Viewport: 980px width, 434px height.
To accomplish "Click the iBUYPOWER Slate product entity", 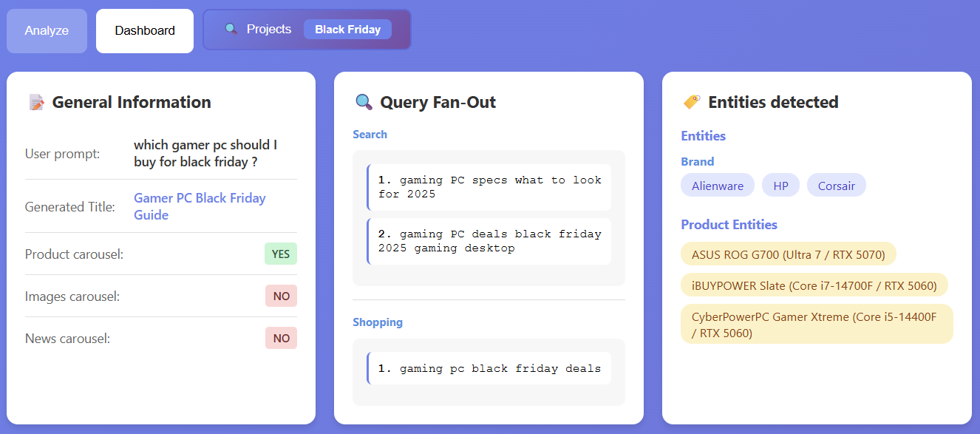I will [x=814, y=285].
